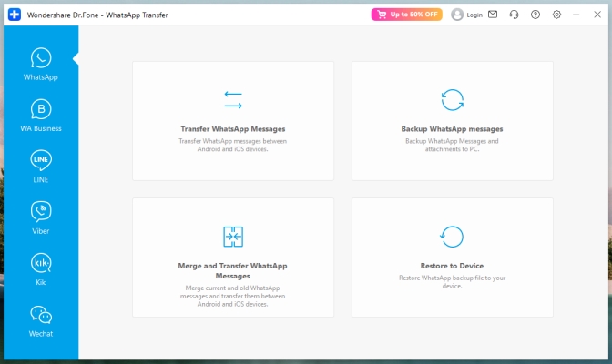
Task: Minimize the Dr.Fone window
Action: 577,15
